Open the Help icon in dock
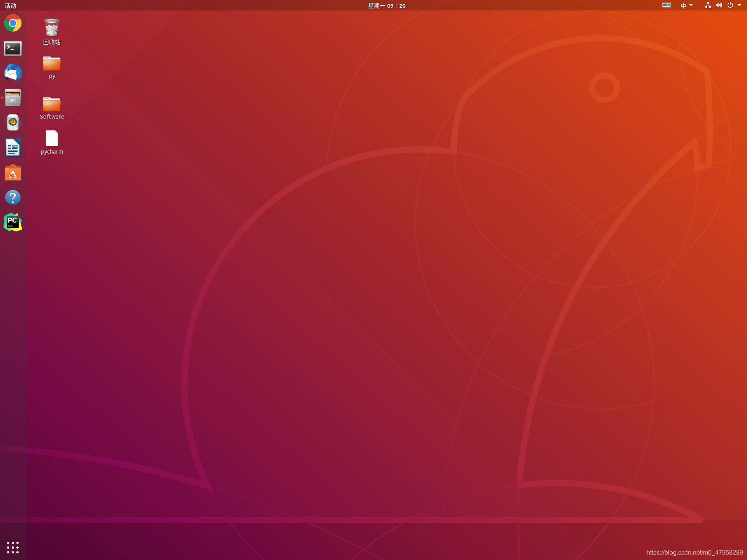The image size is (747, 560). [x=13, y=198]
